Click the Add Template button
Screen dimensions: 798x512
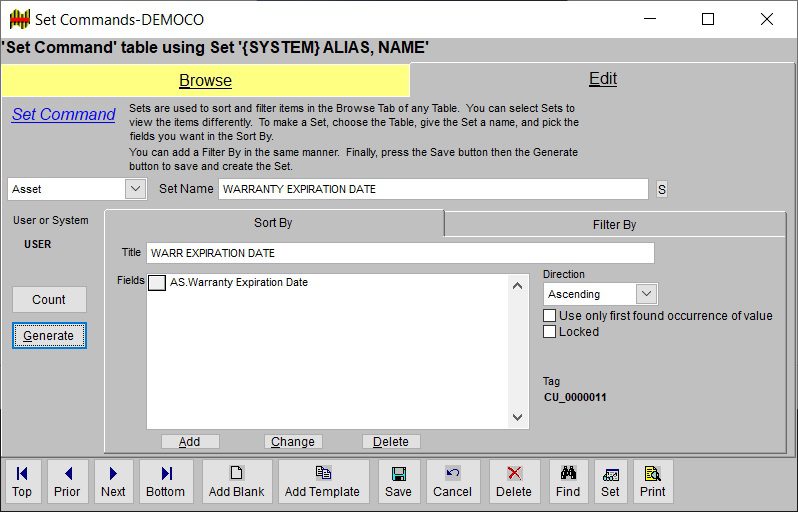[x=322, y=481]
